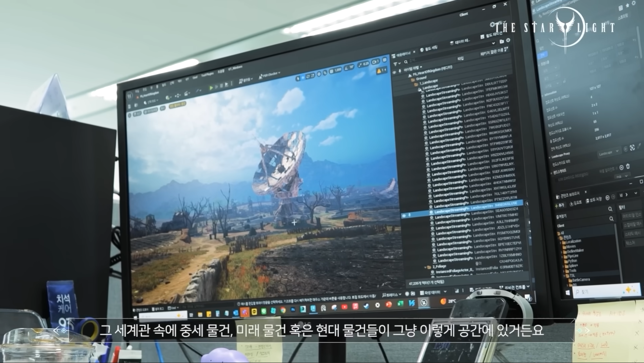Viewport: 644px width, 363px height.
Task: Open the Tool/Plugin menu
Action: click(207, 75)
